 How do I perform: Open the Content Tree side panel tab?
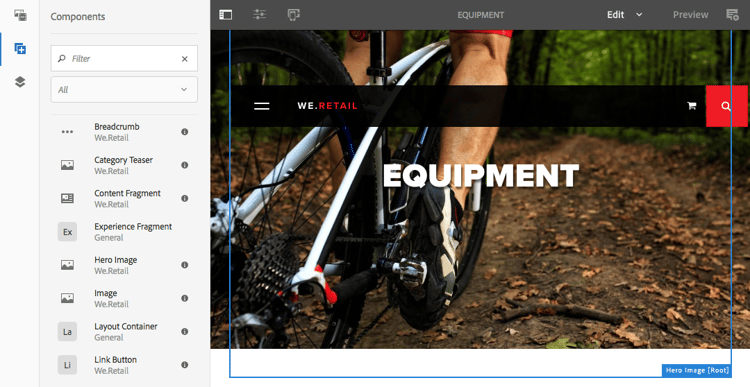point(20,82)
